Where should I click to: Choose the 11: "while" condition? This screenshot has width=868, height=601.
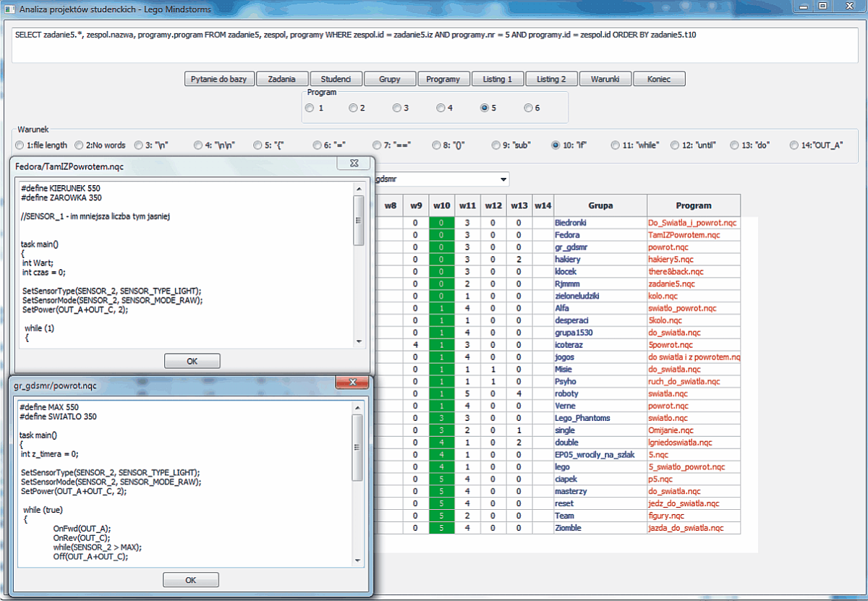click(616, 145)
